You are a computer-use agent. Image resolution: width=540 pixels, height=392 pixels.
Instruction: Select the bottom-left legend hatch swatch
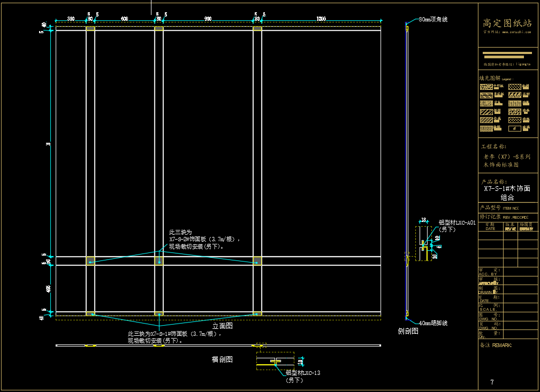(x=486, y=129)
